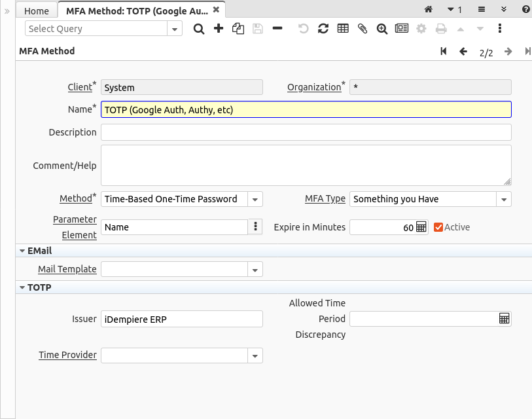Click the Issuer input field
The height and width of the screenshot is (419, 532).
pos(181,319)
